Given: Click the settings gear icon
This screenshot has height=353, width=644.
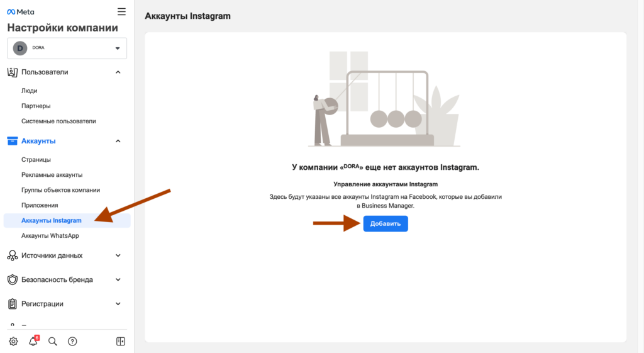Looking at the screenshot, I should [x=13, y=341].
